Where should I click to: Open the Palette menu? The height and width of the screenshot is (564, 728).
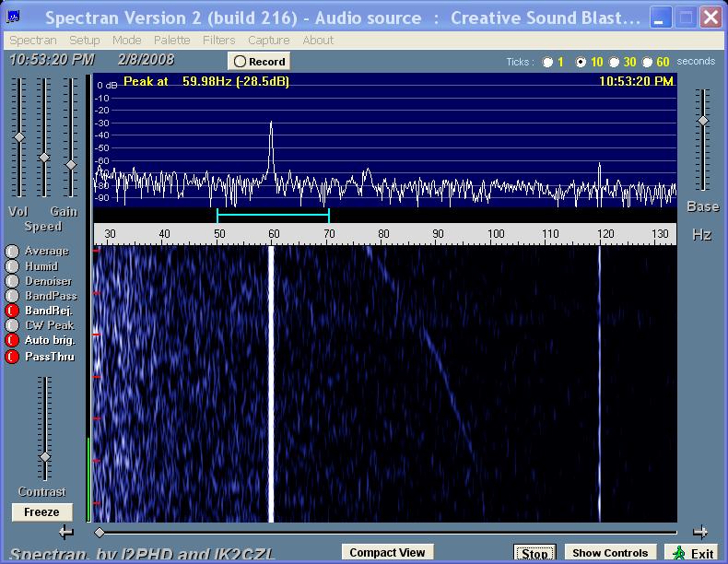point(172,41)
